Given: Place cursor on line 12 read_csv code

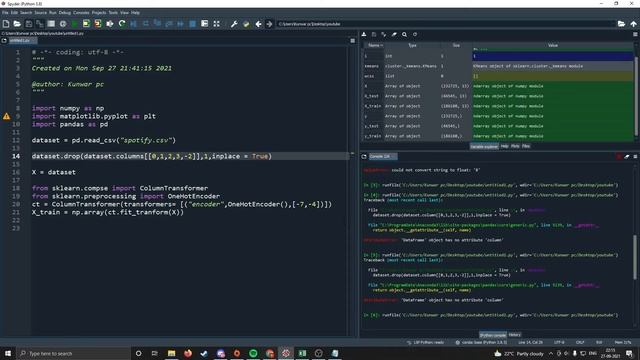Looking at the screenshot, I should [104, 140].
